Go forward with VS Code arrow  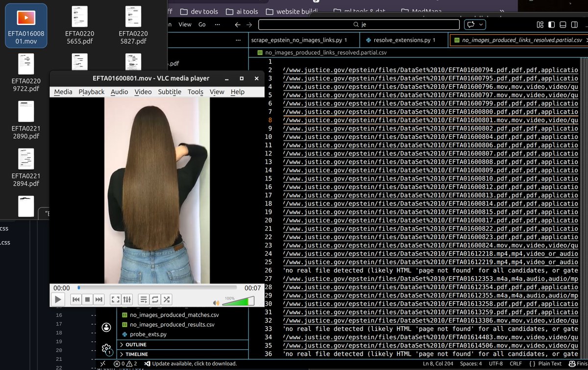click(x=249, y=25)
